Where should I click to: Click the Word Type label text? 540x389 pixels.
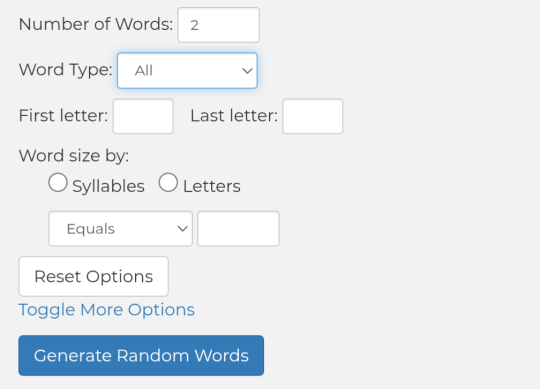65,70
